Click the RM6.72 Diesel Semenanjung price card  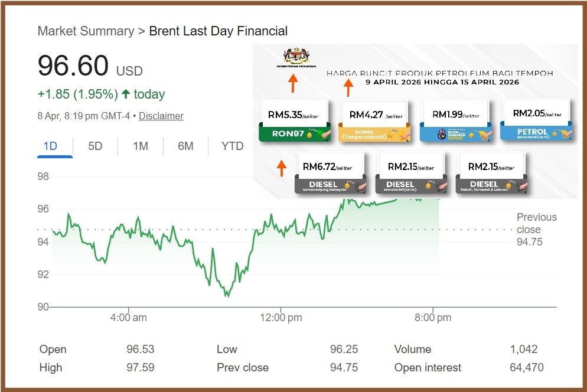point(331,173)
